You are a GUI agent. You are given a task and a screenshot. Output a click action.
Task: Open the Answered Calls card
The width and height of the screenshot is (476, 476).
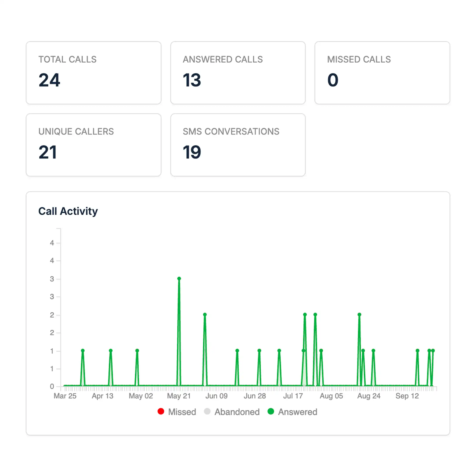238,73
